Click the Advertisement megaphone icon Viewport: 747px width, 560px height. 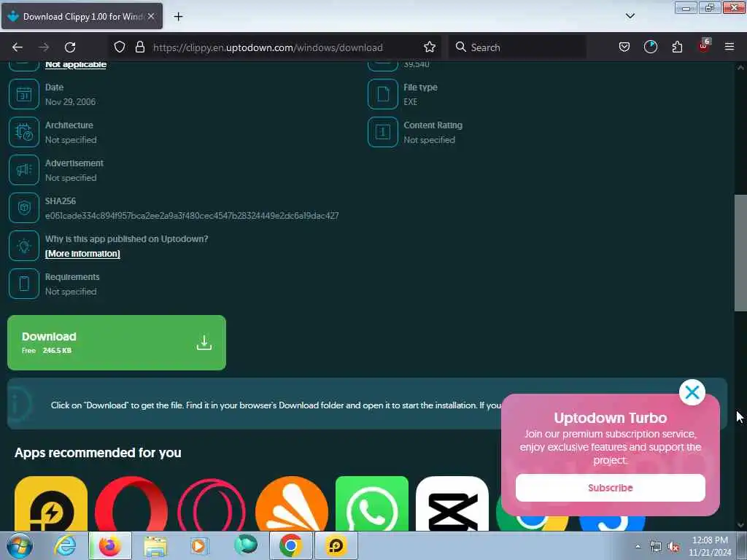point(24,170)
